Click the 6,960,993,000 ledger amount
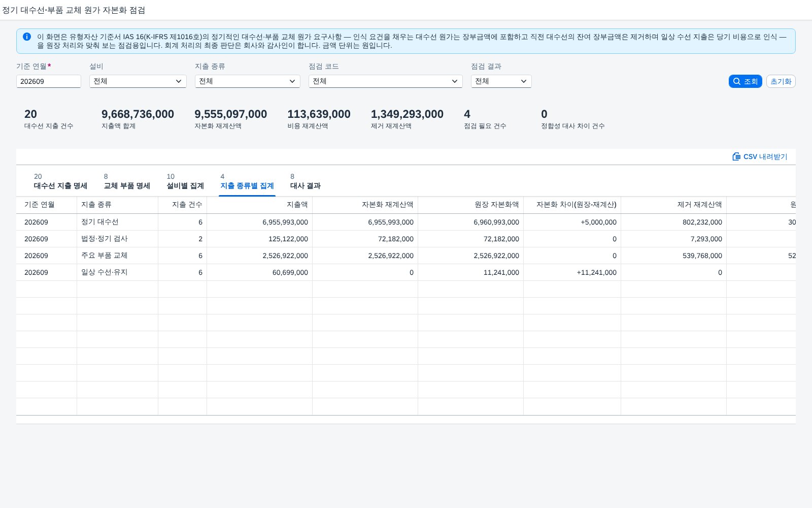 click(x=496, y=222)
